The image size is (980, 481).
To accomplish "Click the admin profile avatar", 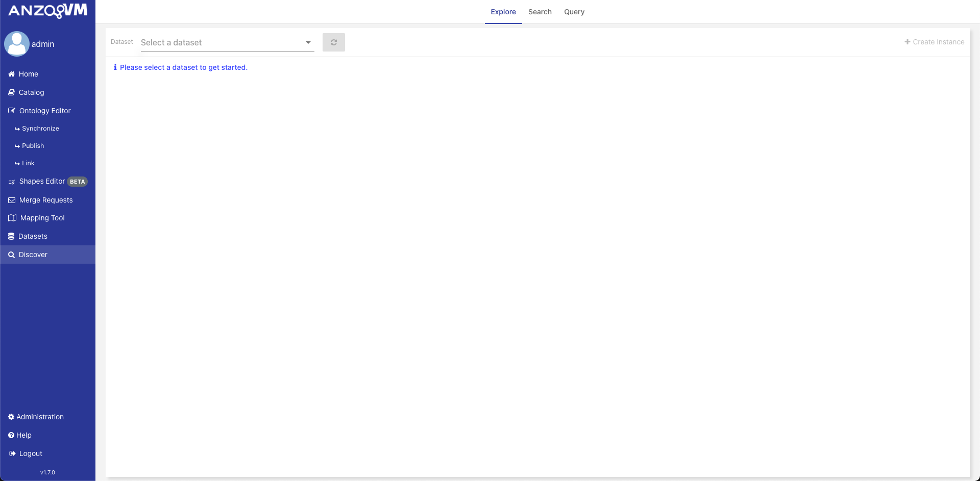I will click(17, 43).
